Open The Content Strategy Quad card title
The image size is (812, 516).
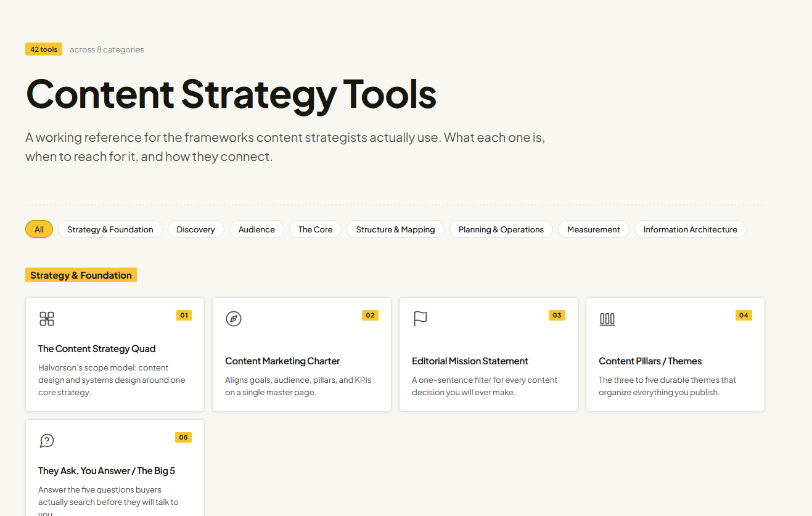97,349
